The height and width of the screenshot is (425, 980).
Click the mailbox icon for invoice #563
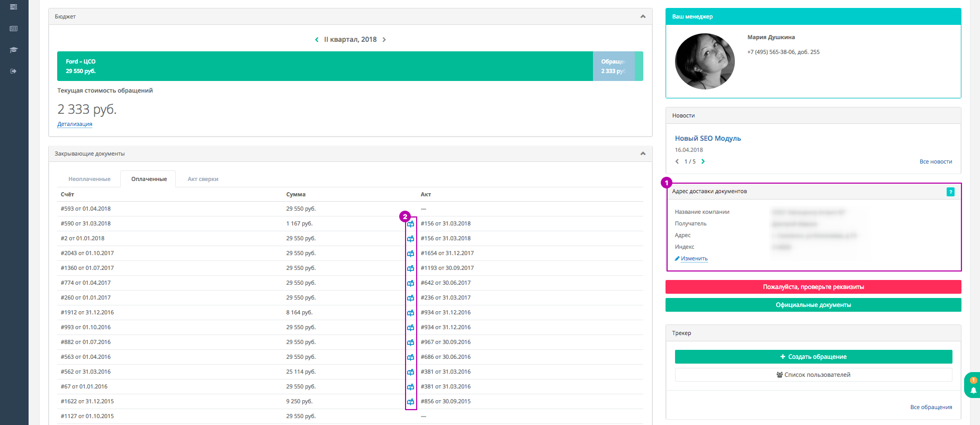pos(410,357)
